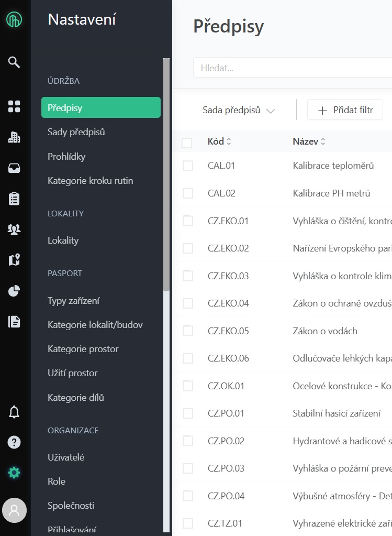Go to Sady předpisů in settings menu

pyautogui.click(x=76, y=132)
